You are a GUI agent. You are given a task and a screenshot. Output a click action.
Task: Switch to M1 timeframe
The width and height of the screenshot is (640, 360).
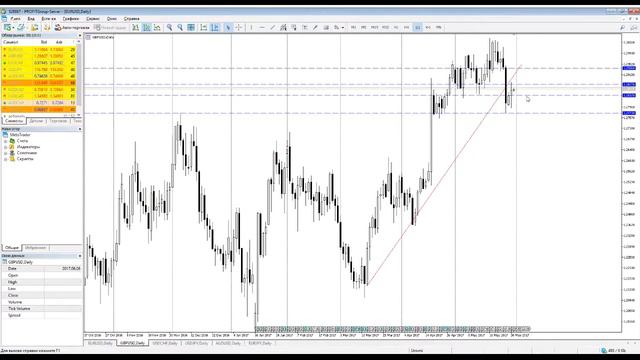click(x=353, y=27)
